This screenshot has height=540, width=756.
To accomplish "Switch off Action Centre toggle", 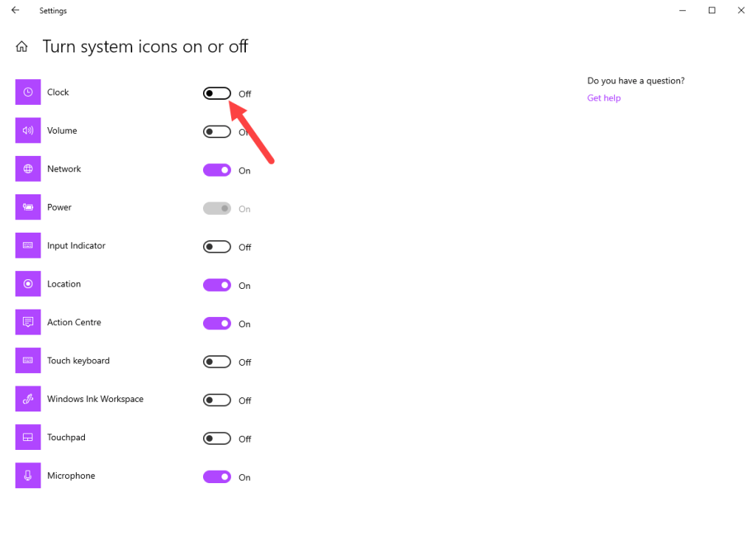I will click(x=217, y=324).
